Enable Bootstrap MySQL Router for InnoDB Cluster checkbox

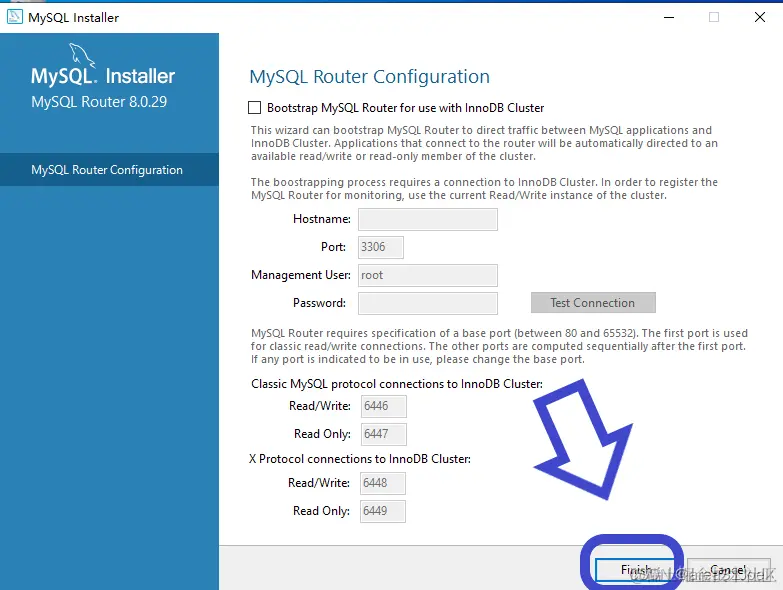(x=255, y=108)
